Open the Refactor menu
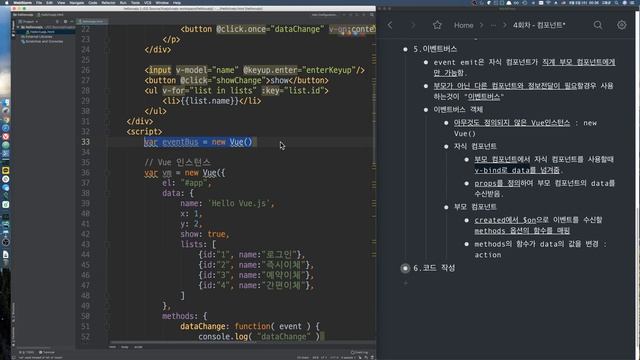The width and height of the screenshot is (640, 360). coord(108,2)
